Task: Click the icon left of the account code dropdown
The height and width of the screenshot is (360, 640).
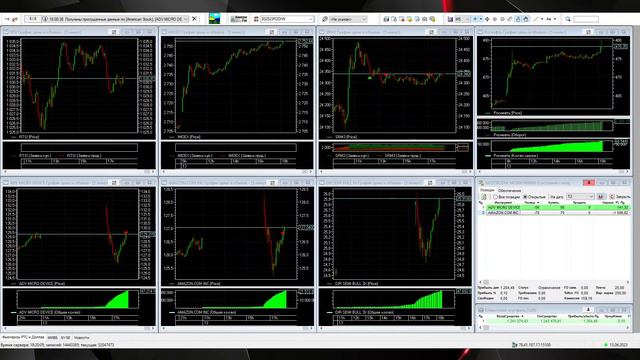Action: [256, 19]
